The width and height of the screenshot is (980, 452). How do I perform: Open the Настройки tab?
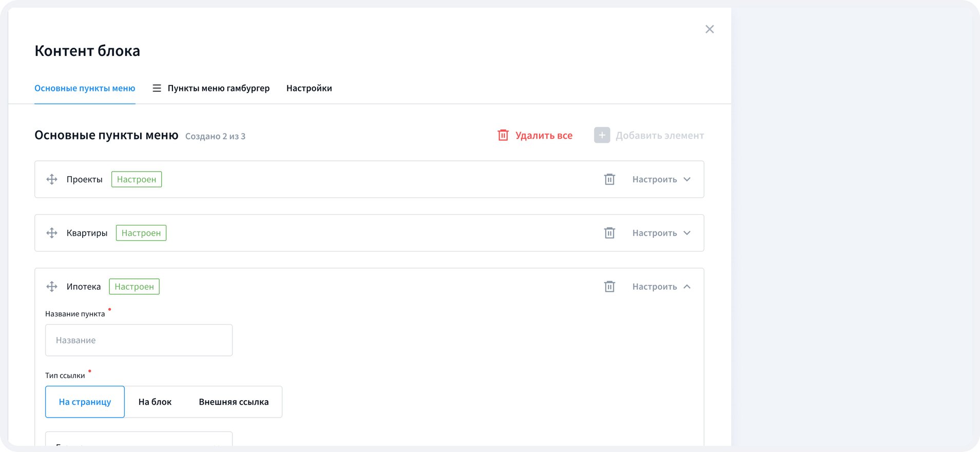coord(309,88)
